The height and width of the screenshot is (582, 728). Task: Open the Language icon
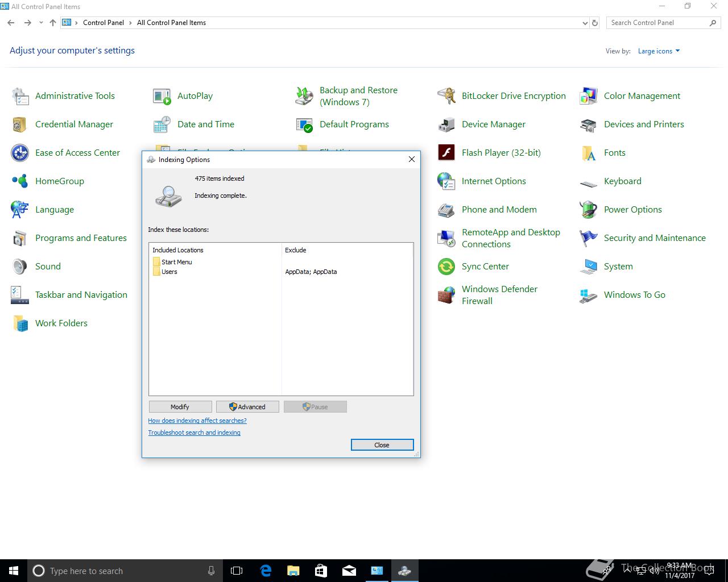pos(20,210)
